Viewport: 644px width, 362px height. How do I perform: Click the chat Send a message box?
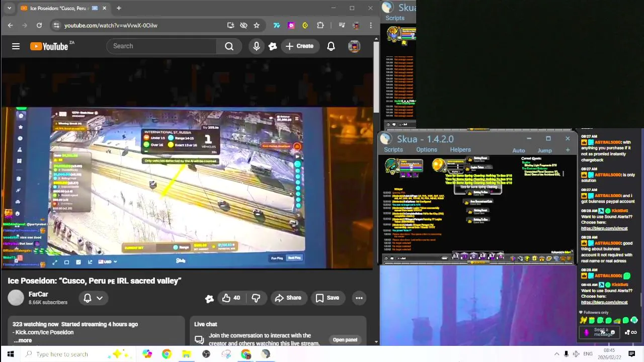point(601,332)
